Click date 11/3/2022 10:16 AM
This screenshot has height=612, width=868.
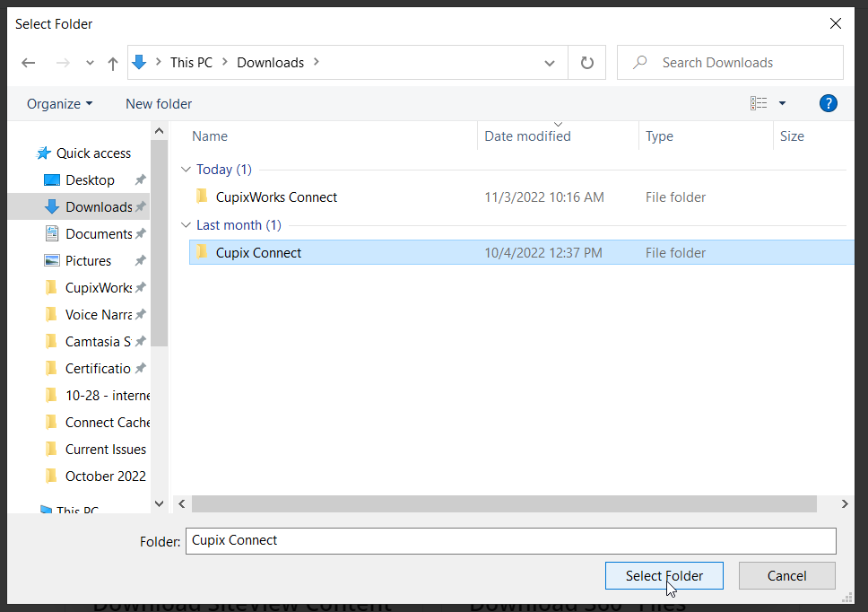pos(544,197)
